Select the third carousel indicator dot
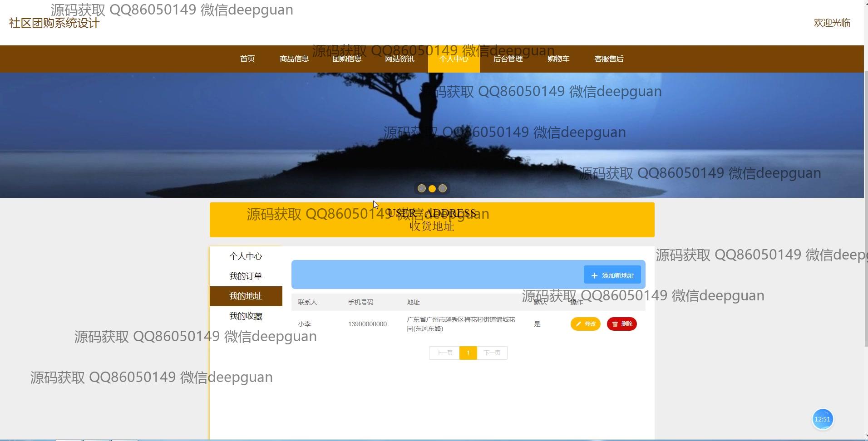 443,189
